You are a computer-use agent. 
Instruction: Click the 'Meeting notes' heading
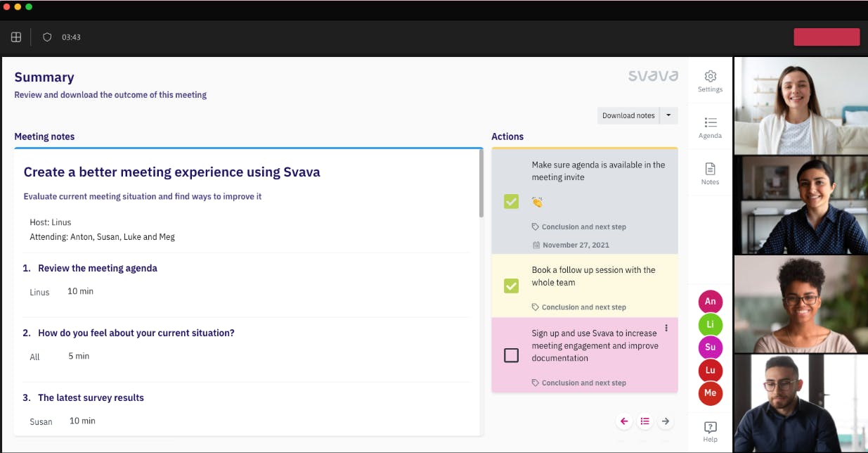tap(44, 136)
